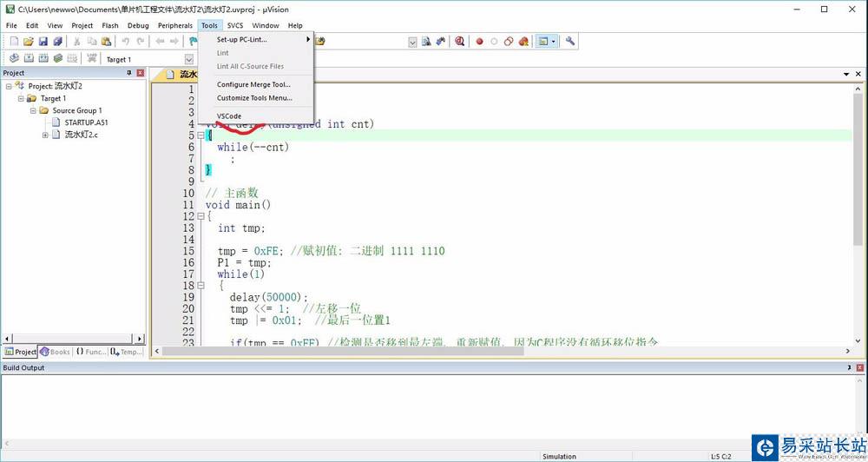Collapse the Source Group 1 tree node
The height and width of the screenshot is (462, 868).
33,110
